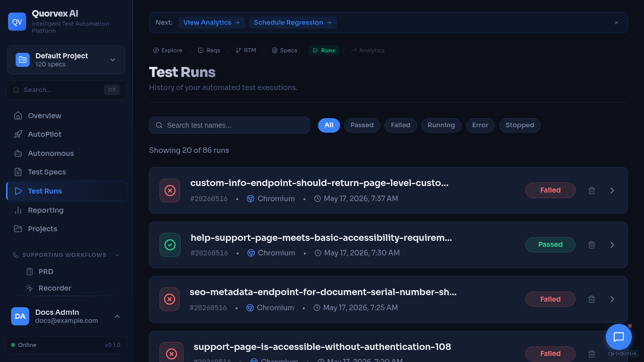Open seo-metadata-endpoint run title
644x362 pixels.
323,292
